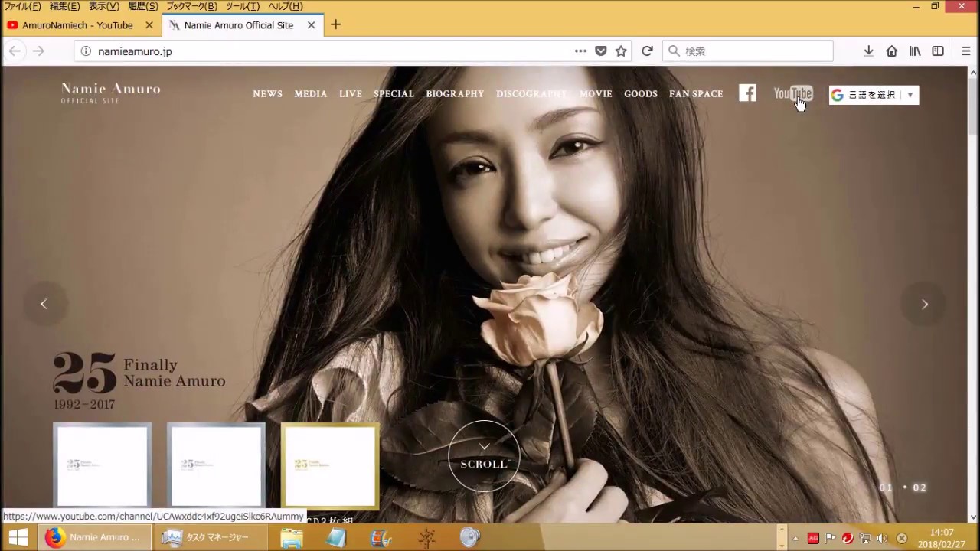This screenshot has height=551, width=980.
Task: Select the first silver album thumbnail
Action: point(102,465)
